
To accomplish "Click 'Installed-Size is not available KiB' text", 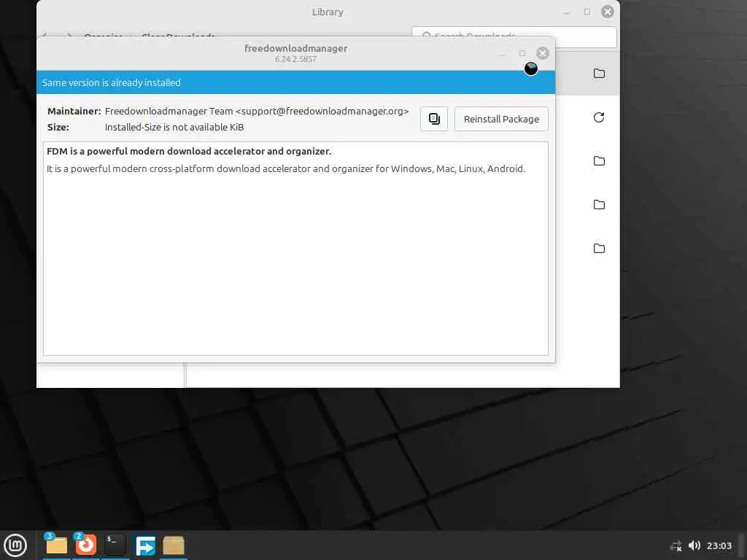I will click(174, 127).
